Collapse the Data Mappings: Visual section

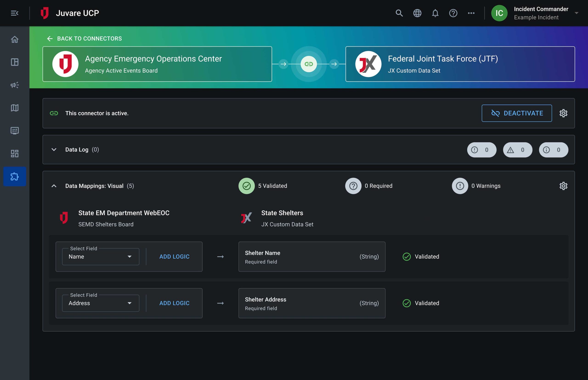[54, 186]
